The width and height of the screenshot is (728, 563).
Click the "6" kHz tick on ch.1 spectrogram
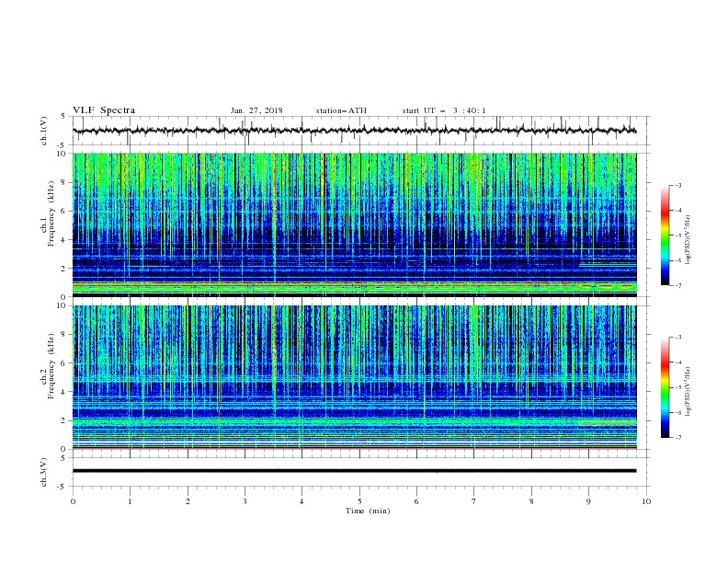(64, 211)
